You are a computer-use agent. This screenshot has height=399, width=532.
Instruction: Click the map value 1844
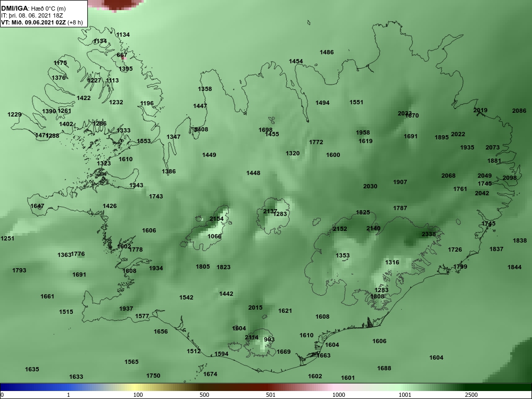coord(514,268)
